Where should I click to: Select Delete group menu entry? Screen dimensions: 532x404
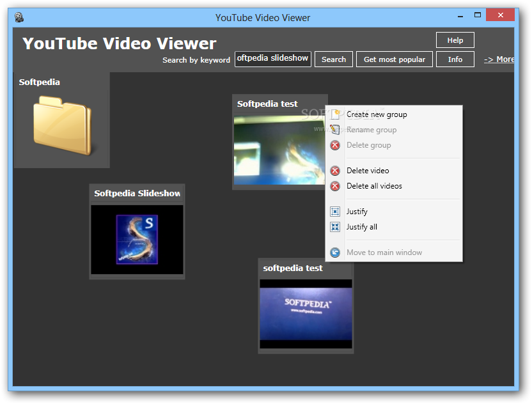pyautogui.click(x=394, y=145)
